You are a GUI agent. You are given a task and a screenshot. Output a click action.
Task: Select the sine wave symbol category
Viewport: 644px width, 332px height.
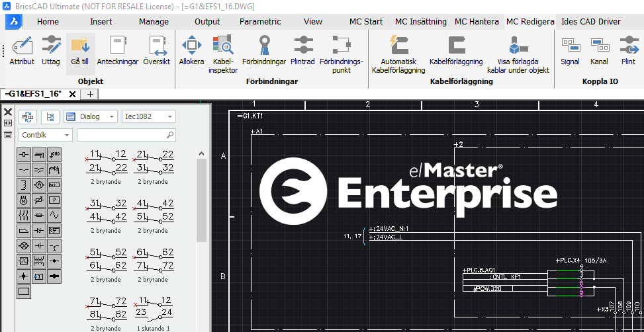coord(54,215)
